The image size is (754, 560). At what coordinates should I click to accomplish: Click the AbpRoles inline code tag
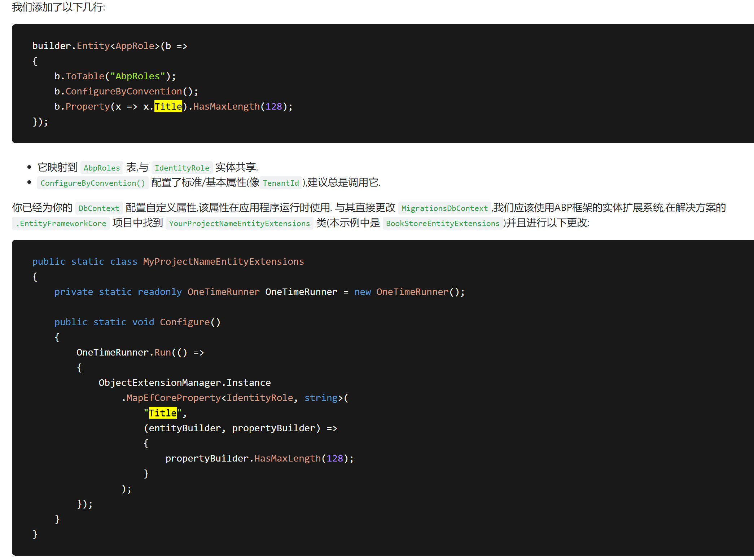click(102, 168)
